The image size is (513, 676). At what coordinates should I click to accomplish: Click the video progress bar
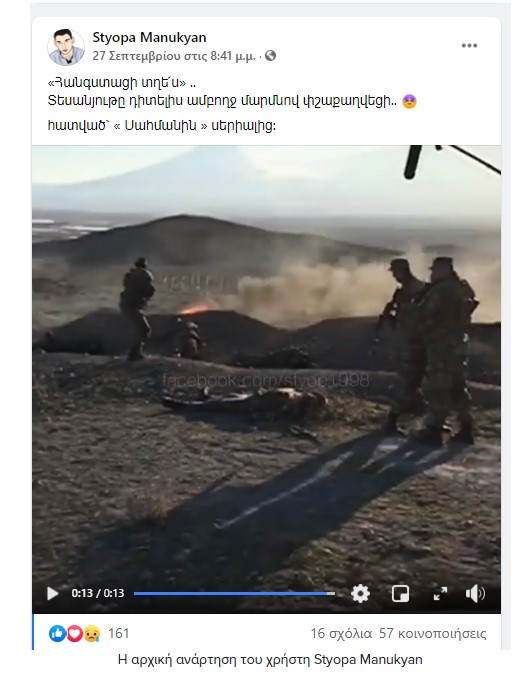click(234, 593)
